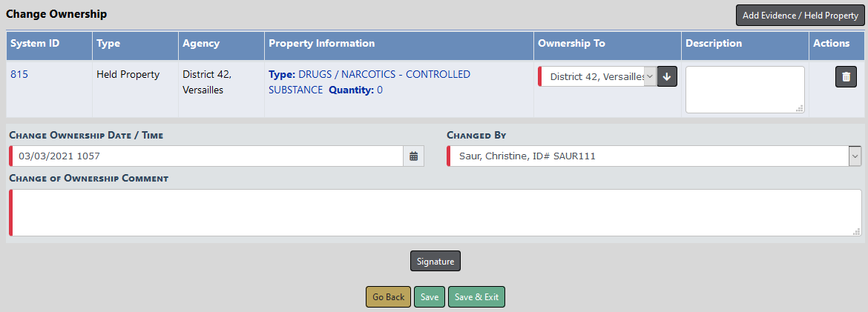Select the Agency column header
The image size is (868, 312).
click(x=201, y=44)
